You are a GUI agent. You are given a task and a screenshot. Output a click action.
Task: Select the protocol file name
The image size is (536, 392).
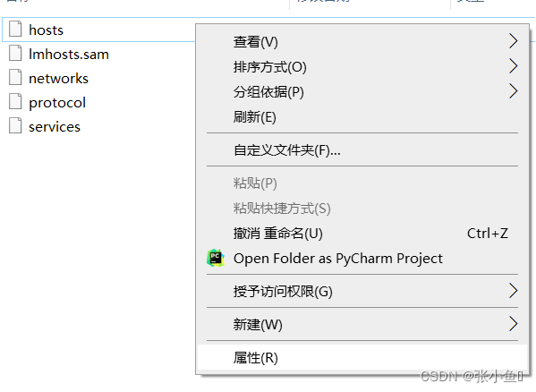coord(57,103)
